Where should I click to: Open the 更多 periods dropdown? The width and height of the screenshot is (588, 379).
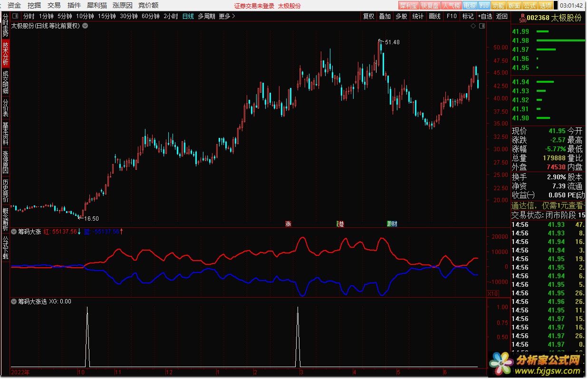coord(227,16)
